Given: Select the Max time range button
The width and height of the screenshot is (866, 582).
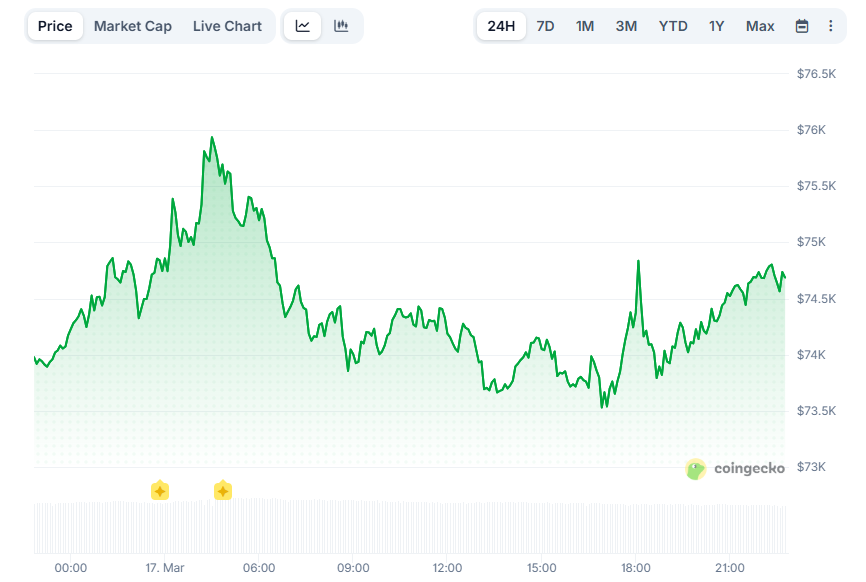Looking at the screenshot, I should click(x=760, y=26).
